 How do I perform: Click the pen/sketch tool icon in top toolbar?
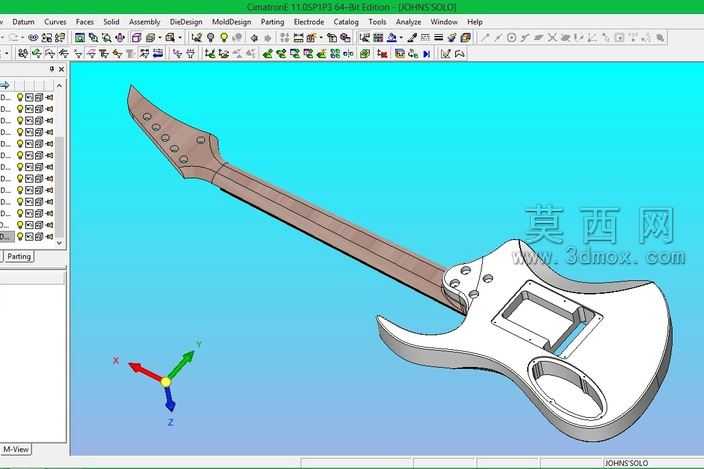[412, 38]
